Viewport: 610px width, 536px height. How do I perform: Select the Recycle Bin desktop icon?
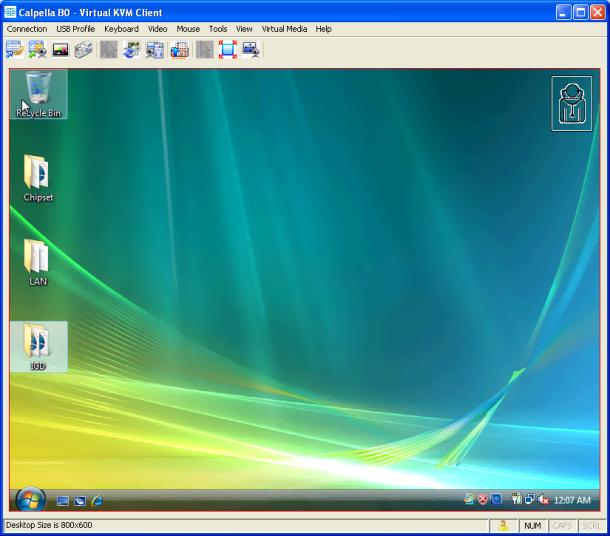pos(39,95)
